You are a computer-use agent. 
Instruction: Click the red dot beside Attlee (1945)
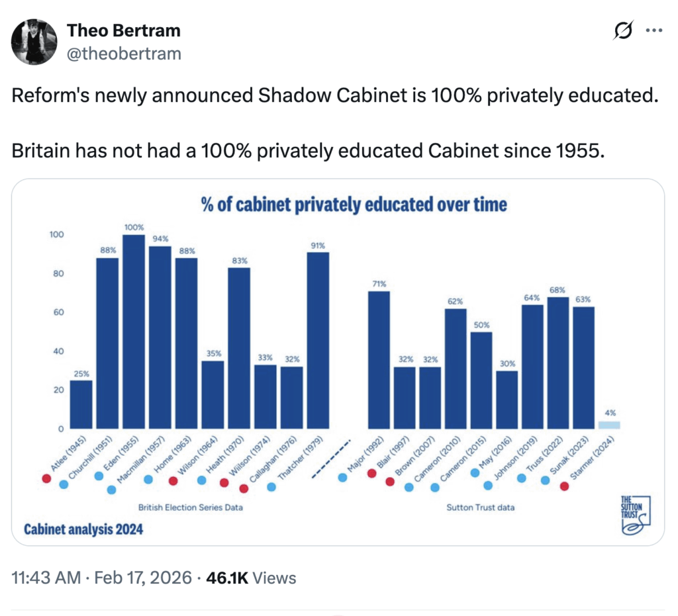tap(46, 478)
